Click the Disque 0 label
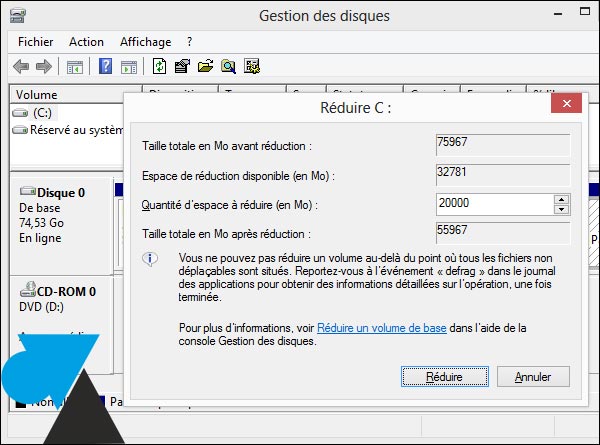 point(61,192)
